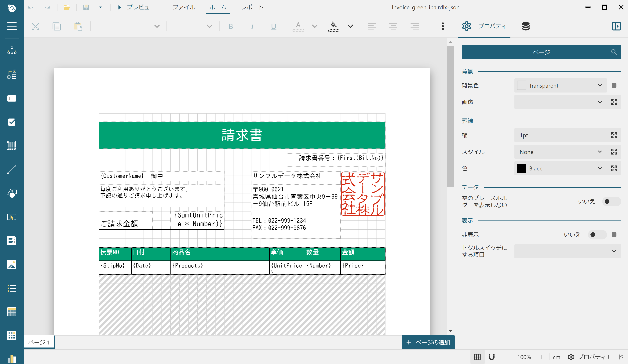The width and height of the screenshot is (628, 364).
Task: Select the Table tool in sidebar
Action: click(12, 312)
